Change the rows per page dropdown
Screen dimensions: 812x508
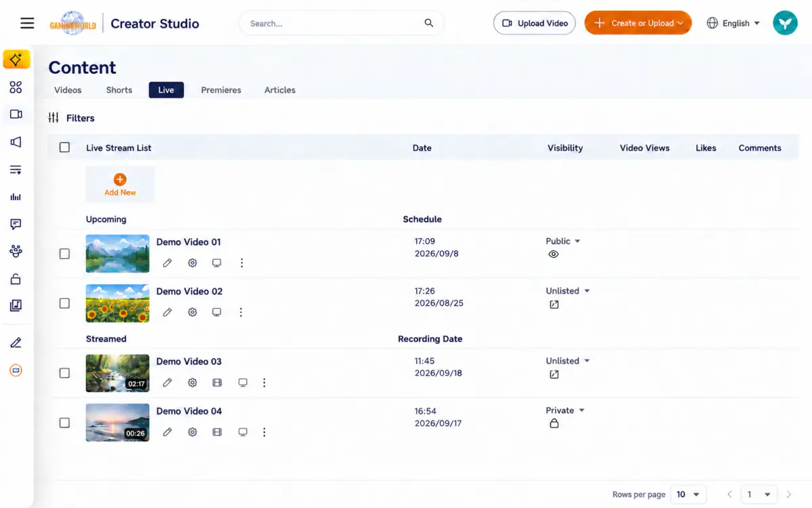[x=688, y=494]
